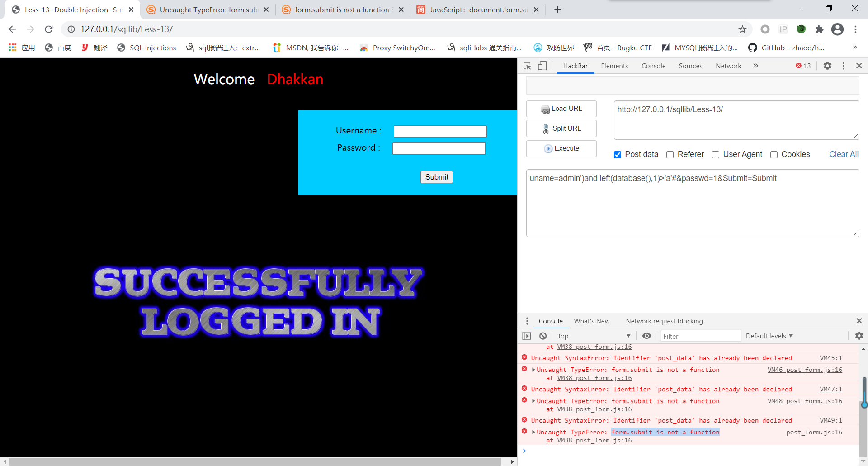The width and height of the screenshot is (868, 466).
Task: Enable the Referer checkbox
Action: coord(670,155)
